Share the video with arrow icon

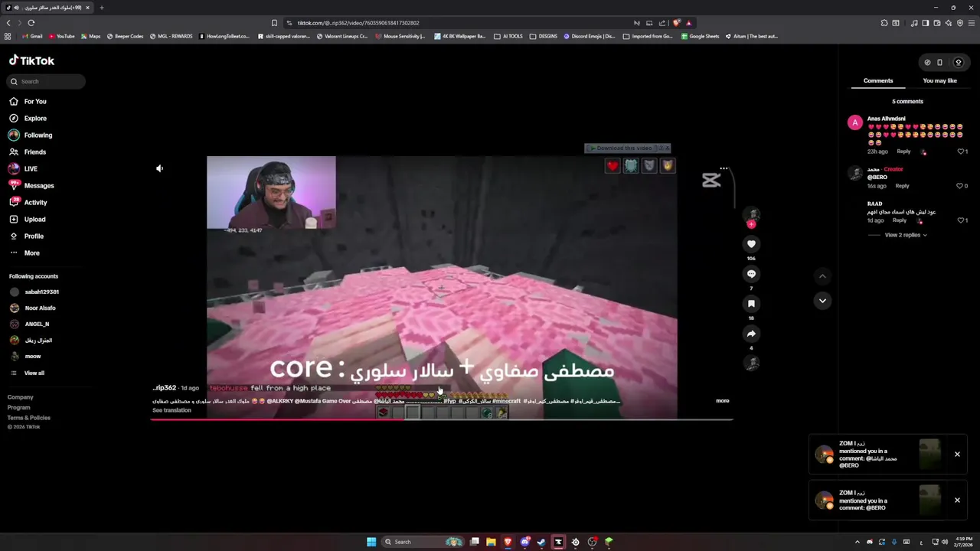tap(751, 334)
